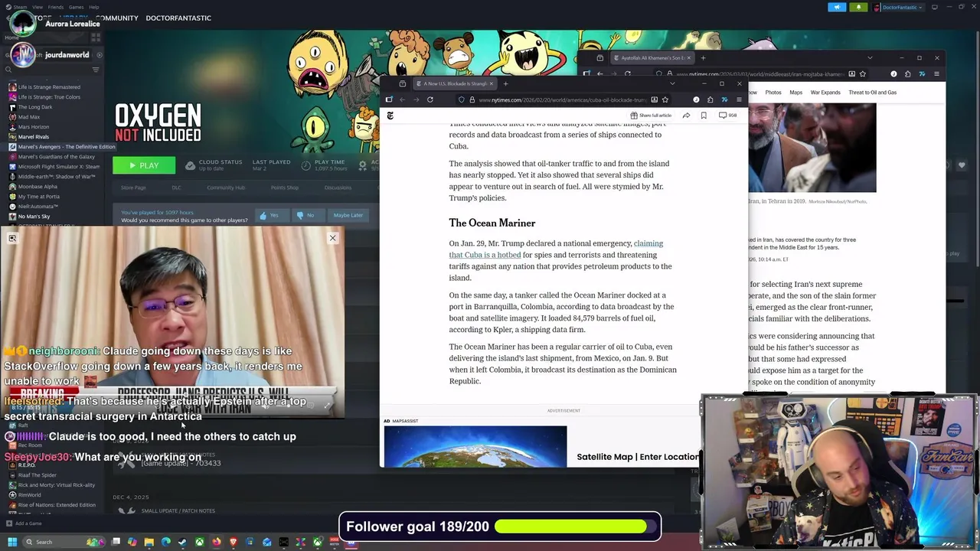The height and width of the screenshot is (551, 980).
Task: Bookmark the Khamenei article with star icon
Action: 863,74
